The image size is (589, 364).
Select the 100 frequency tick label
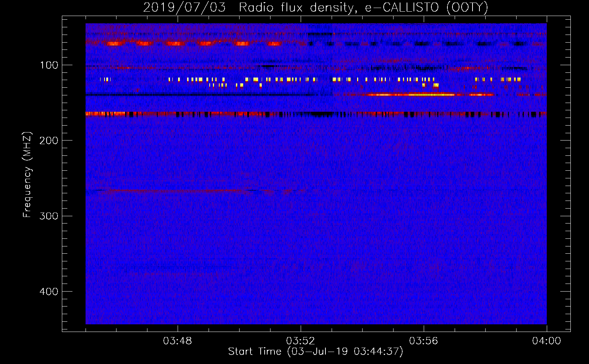tap(49, 65)
